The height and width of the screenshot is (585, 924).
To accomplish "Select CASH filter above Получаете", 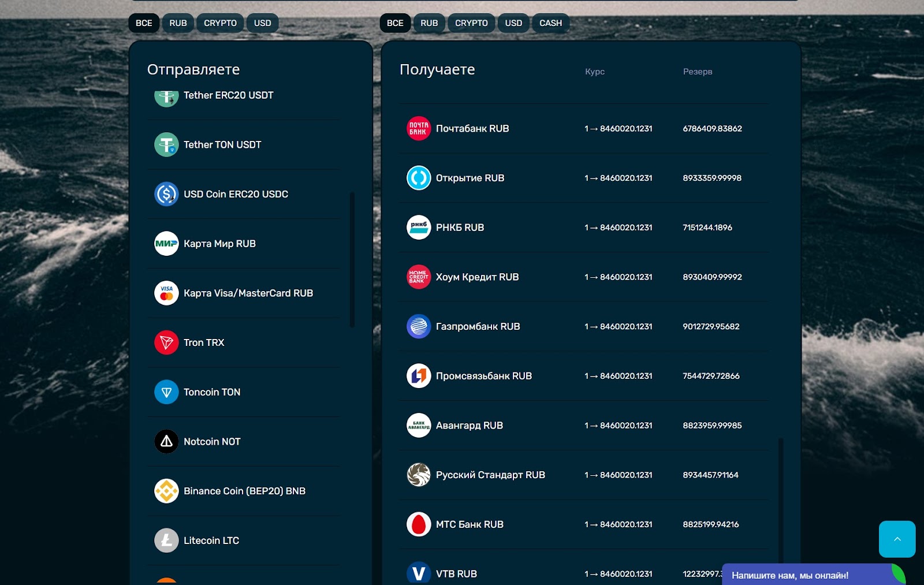I will [x=550, y=23].
